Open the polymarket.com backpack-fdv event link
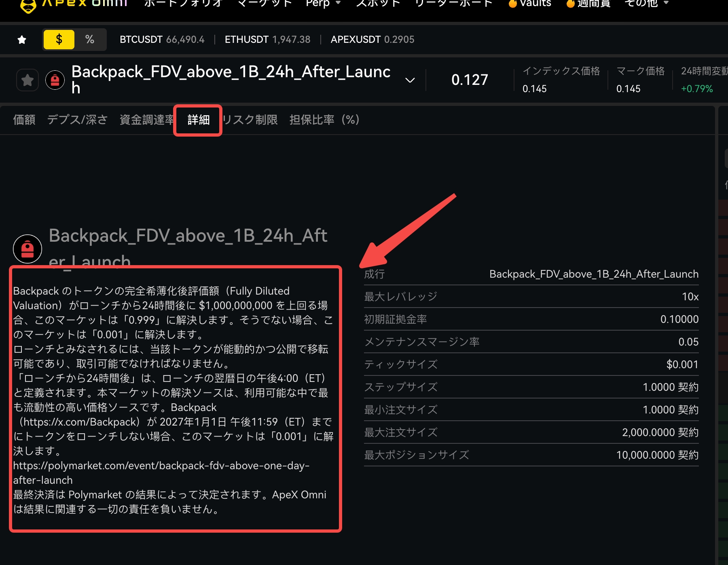728x565 pixels. click(161, 466)
